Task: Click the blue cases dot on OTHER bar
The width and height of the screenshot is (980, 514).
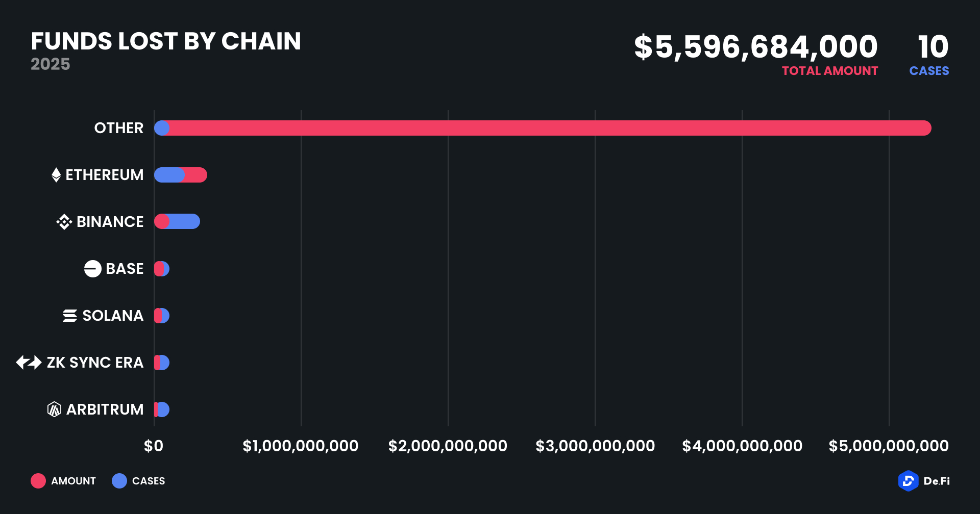Action: click(161, 128)
